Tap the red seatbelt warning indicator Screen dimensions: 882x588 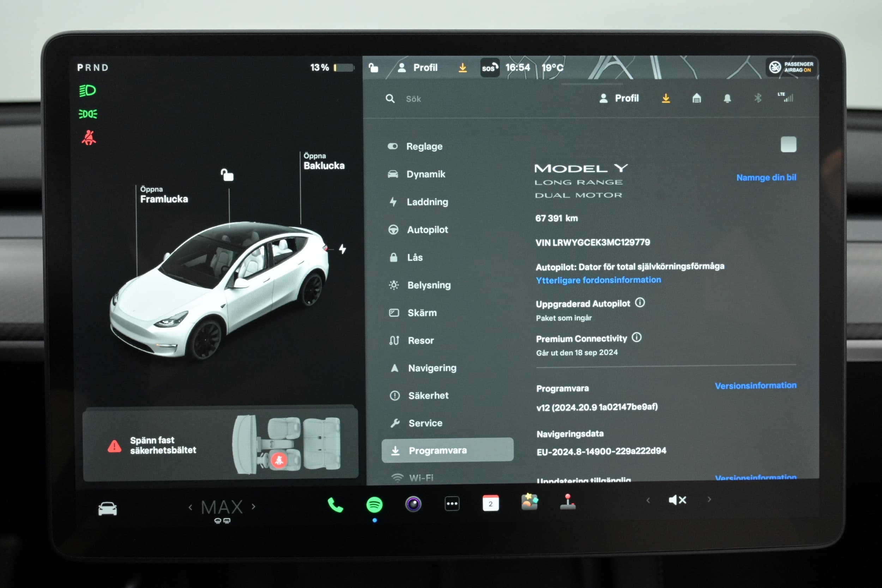[x=89, y=138]
